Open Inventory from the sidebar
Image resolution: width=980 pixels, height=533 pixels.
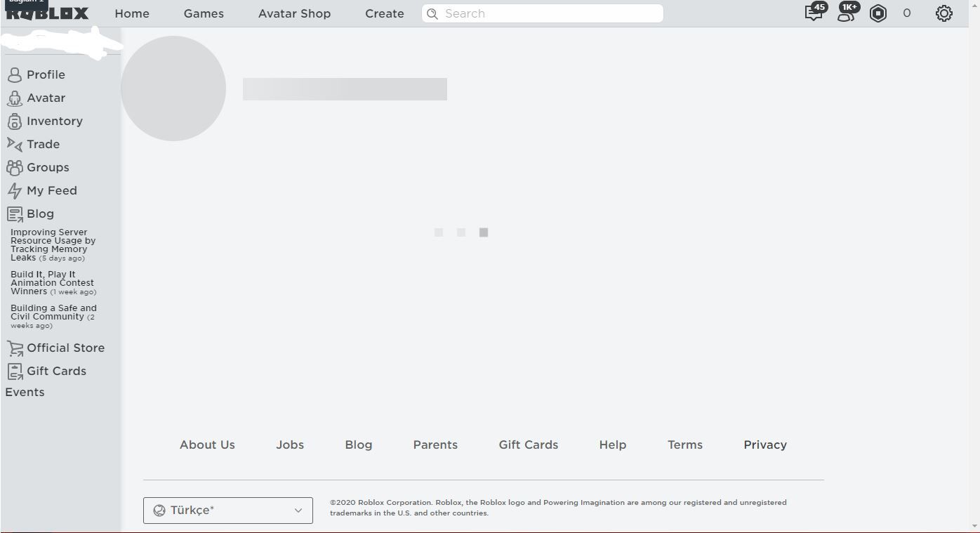pyautogui.click(x=55, y=121)
